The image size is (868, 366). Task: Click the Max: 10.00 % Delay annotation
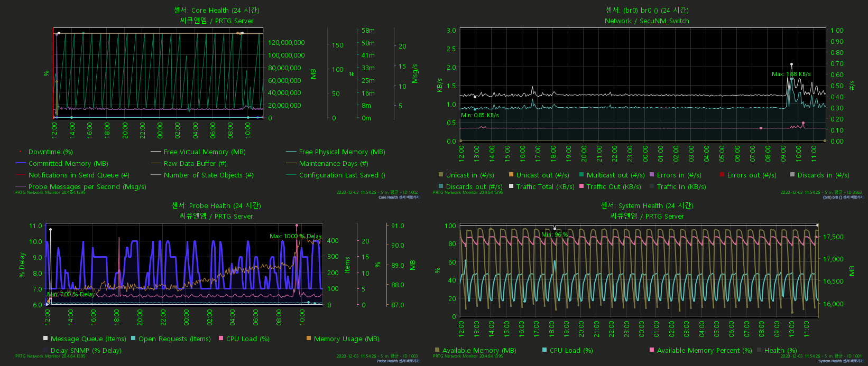click(x=296, y=237)
